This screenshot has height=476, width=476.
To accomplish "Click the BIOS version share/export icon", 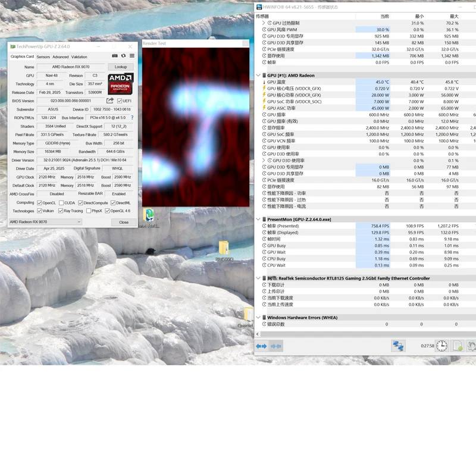I will (x=110, y=101).
